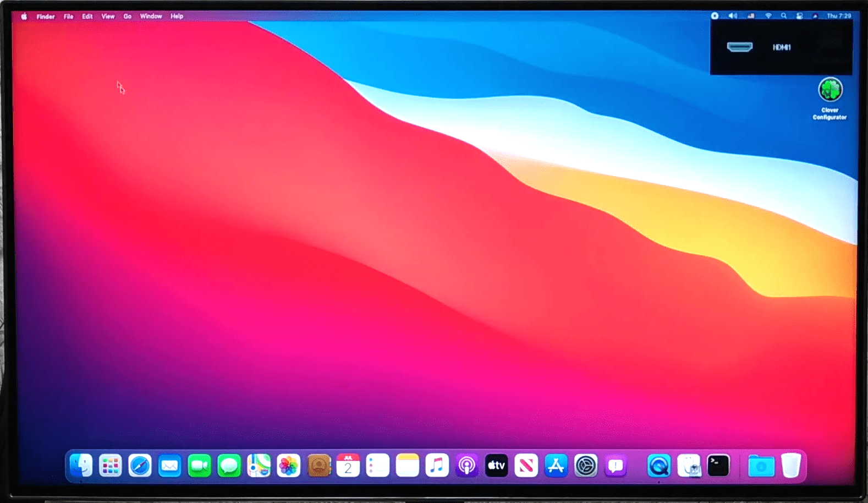Viewport: 868px width, 503px height.
Task: Launch FaceTime from the Dock
Action: pyautogui.click(x=200, y=466)
